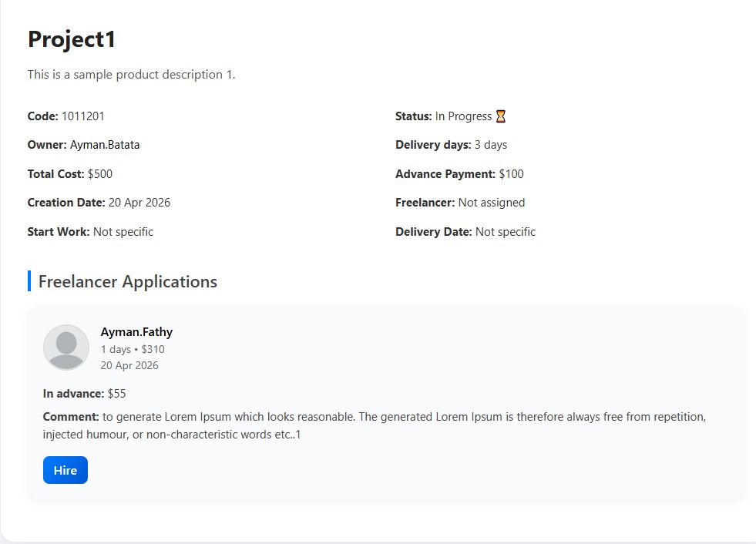Click the Delivery Date Not specific field
Image resolution: width=756 pixels, height=544 pixels.
click(x=506, y=232)
